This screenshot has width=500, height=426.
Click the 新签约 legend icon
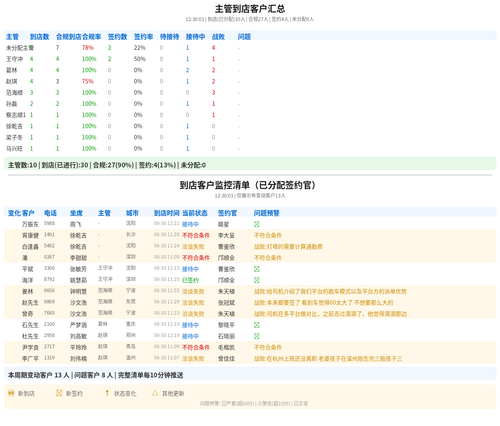59,393
